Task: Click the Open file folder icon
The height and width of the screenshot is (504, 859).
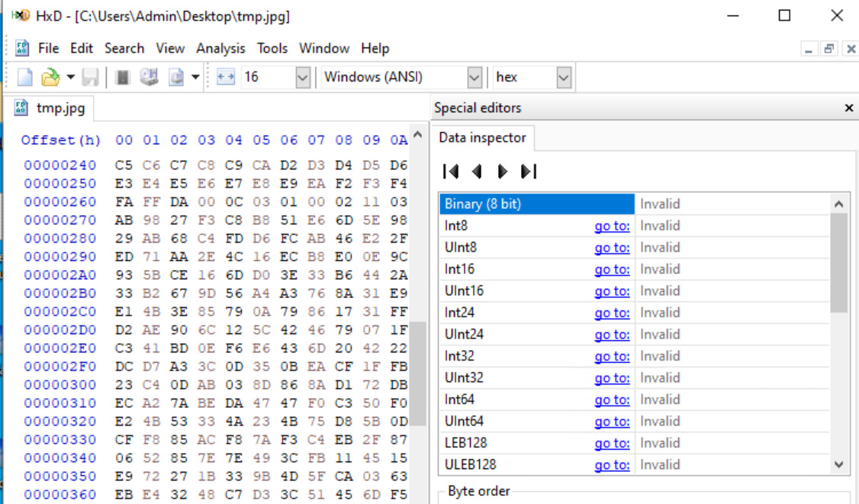Action: coord(50,77)
